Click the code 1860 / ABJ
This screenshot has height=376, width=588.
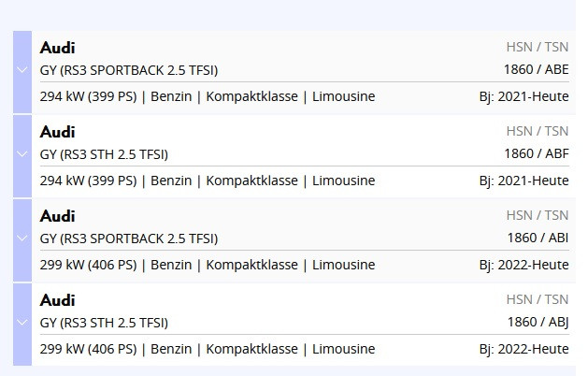[x=538, y=322]
